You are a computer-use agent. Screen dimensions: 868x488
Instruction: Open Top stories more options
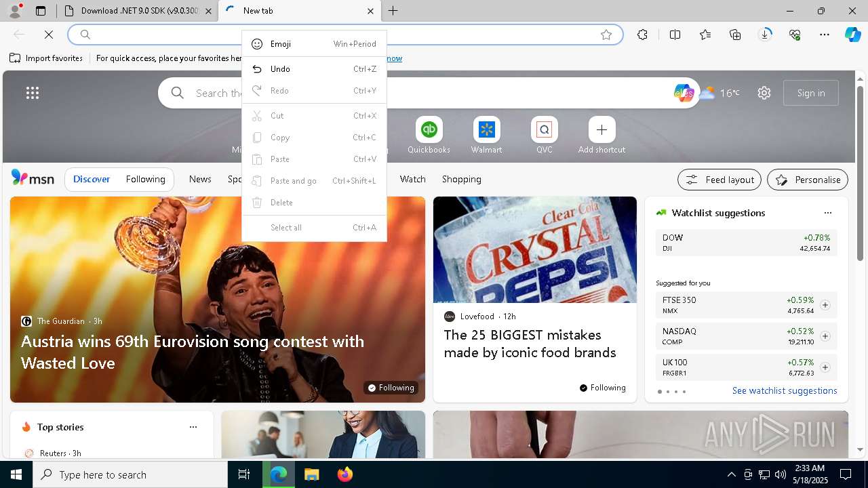pyautogui.click(x=193, y=427)
